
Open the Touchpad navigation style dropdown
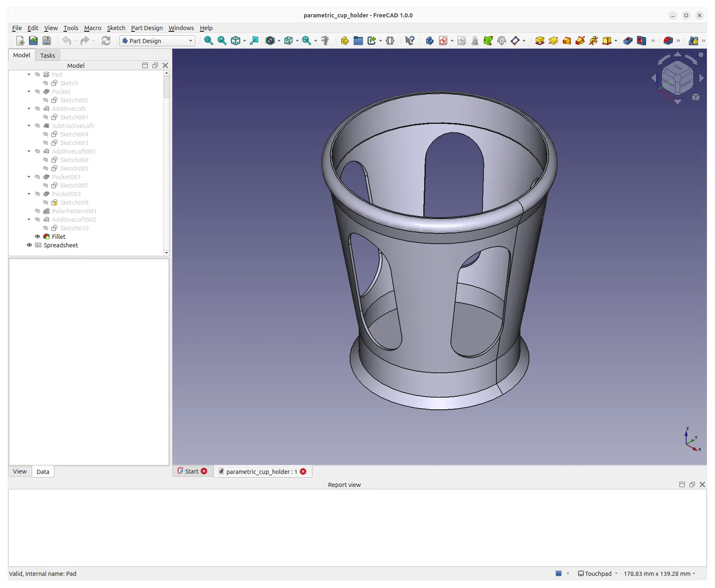point(597,574)
